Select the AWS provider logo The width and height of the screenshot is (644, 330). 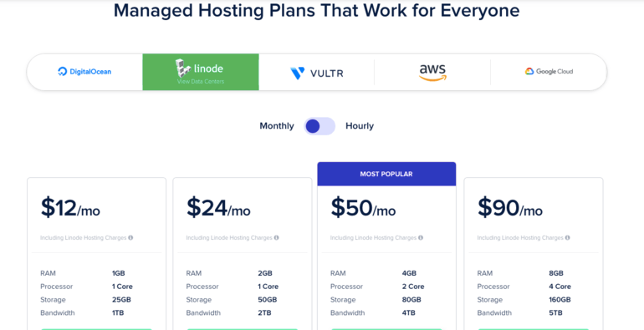(432, 72)
